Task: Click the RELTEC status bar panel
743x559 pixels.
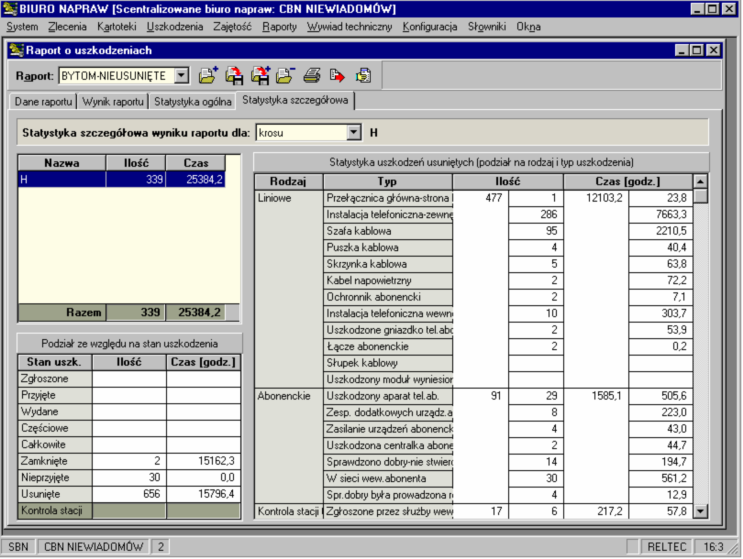Action: [666, 547]
